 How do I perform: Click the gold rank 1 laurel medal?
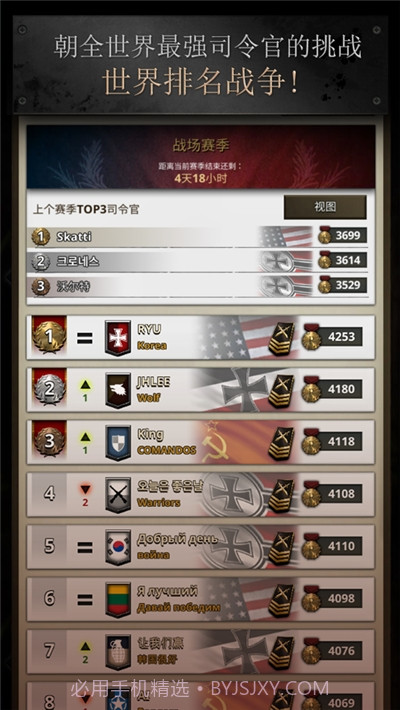49,336
